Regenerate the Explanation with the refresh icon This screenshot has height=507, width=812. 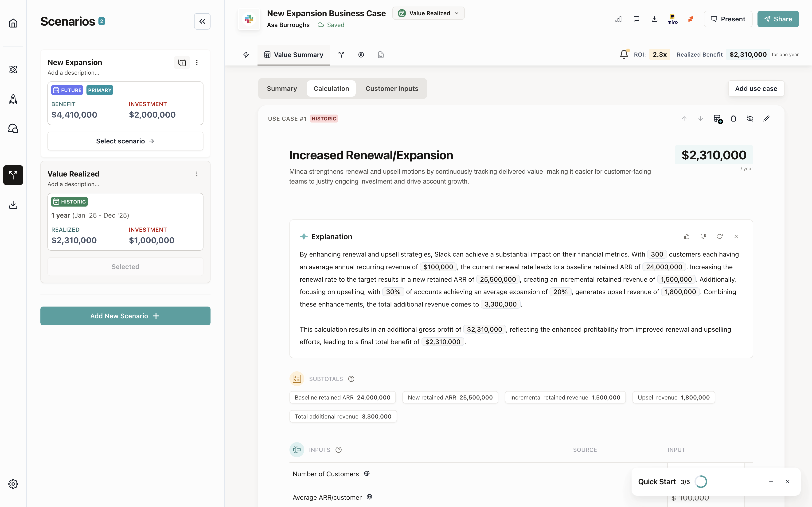720,236
